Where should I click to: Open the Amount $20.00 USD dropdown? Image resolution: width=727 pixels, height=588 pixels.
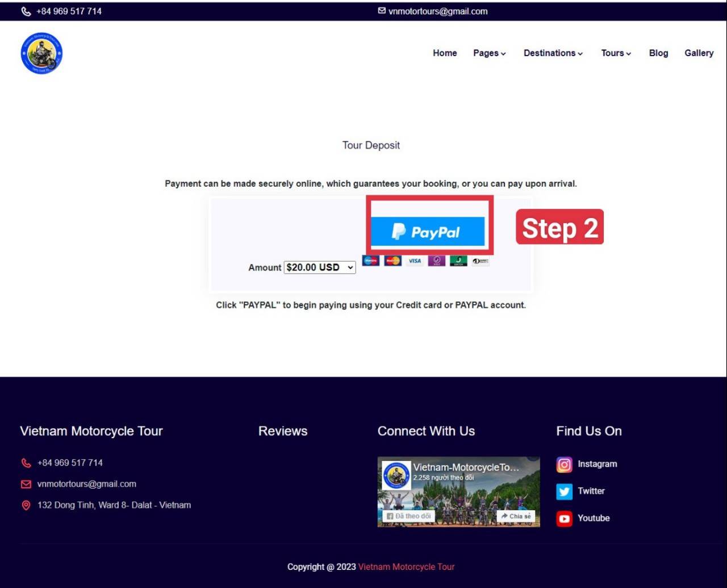(x=320, y=267)
